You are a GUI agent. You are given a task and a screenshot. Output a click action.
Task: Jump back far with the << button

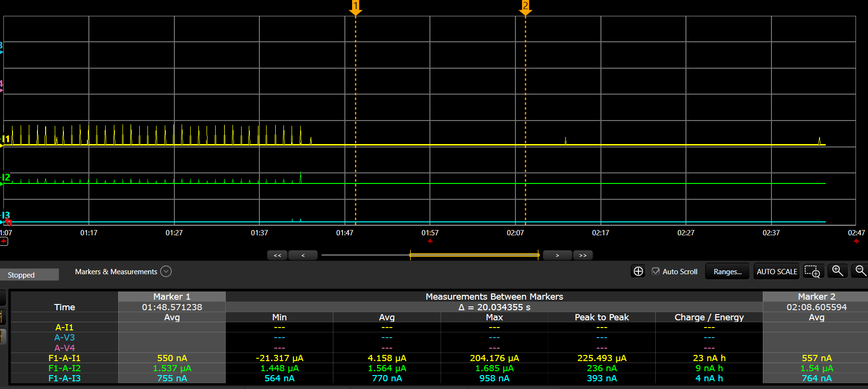[x=277, y=255]
